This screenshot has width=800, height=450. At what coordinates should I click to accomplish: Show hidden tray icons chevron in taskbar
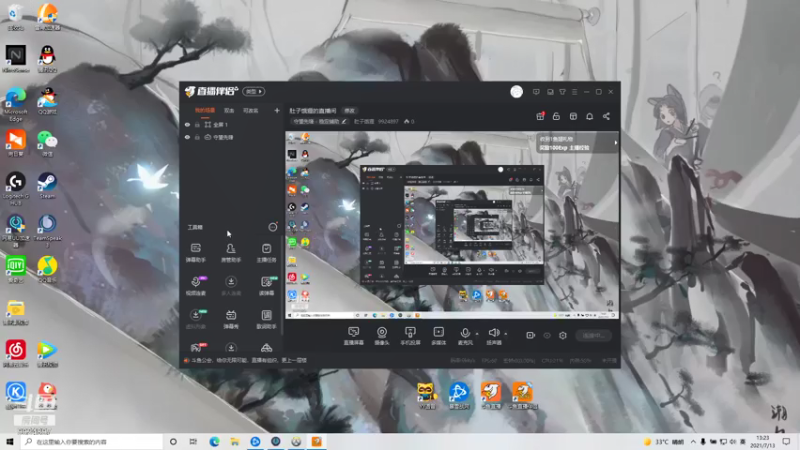point(693,442)
